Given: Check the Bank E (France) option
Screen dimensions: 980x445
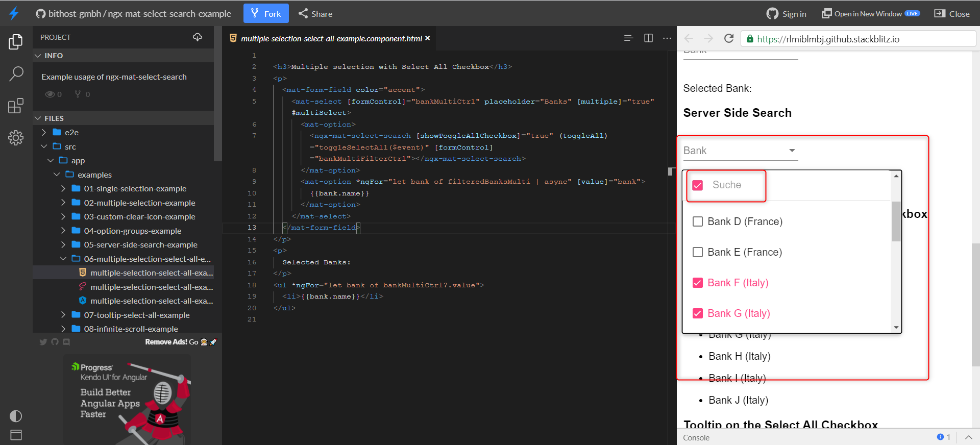Looking at the screenshot, I should tap(698, 252).
